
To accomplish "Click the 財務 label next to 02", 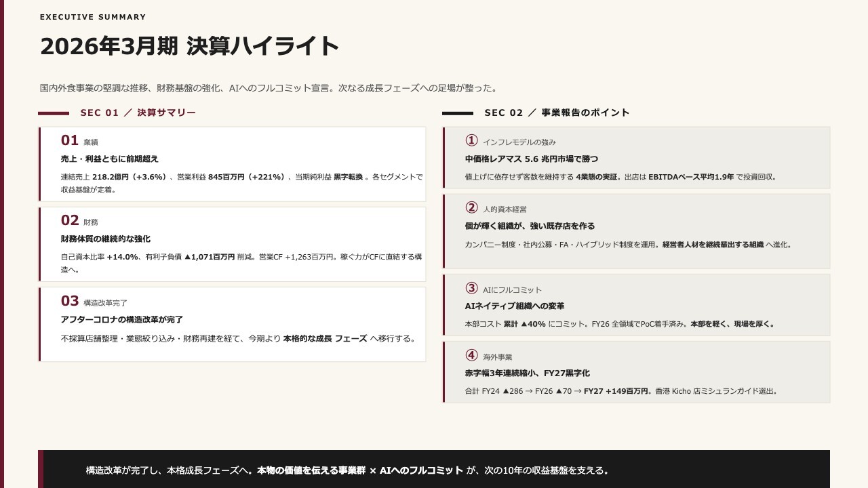I will pos(91,222).
